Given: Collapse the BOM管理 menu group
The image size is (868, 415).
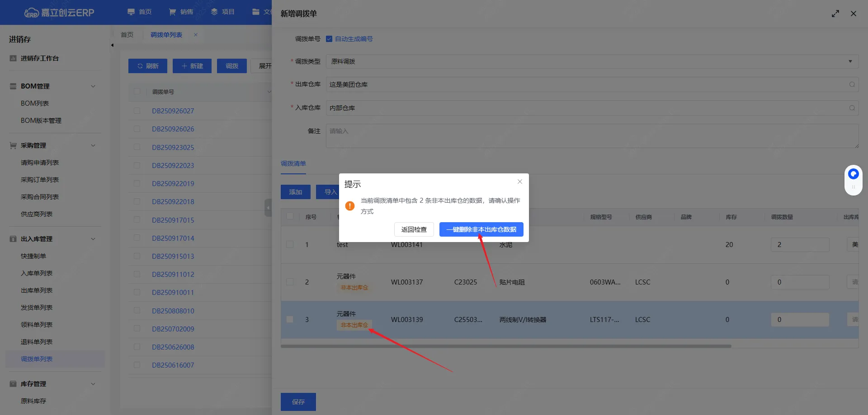Looking at the screenshot, I should [93, 86].
